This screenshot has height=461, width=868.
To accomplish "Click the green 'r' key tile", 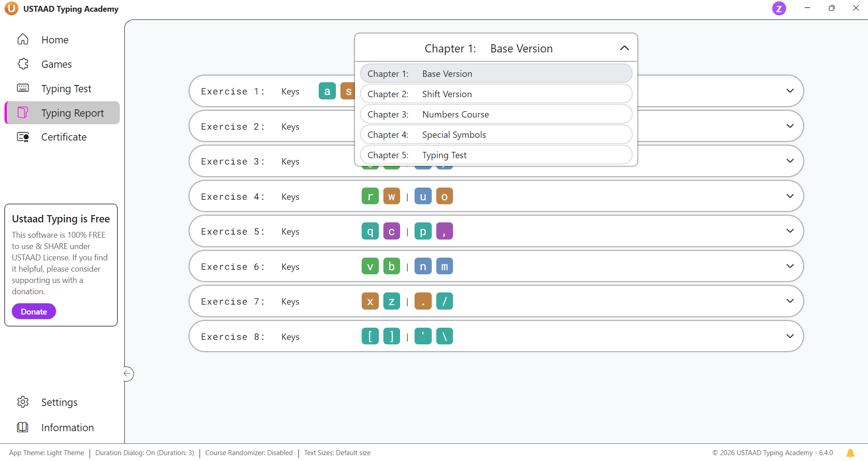I will coord(370,196).
